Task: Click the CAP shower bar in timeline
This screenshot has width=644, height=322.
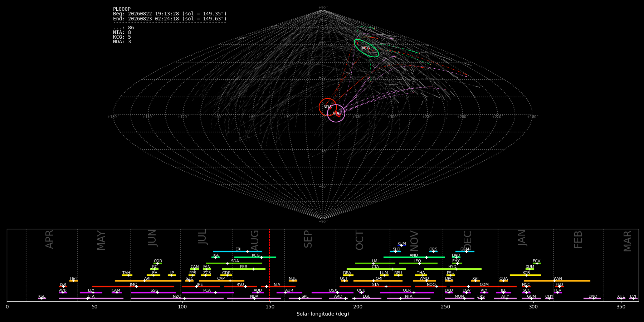Action: click(222, 281)
